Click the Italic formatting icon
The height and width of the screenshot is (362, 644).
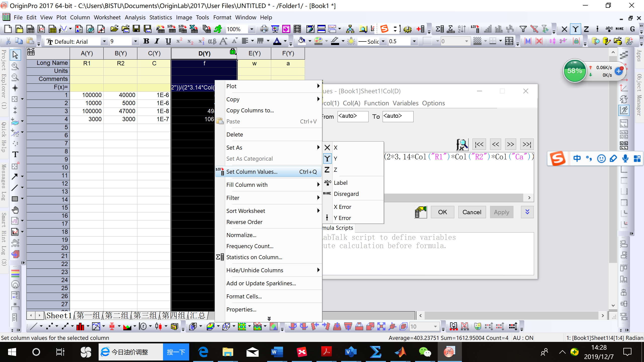(157, 41)
